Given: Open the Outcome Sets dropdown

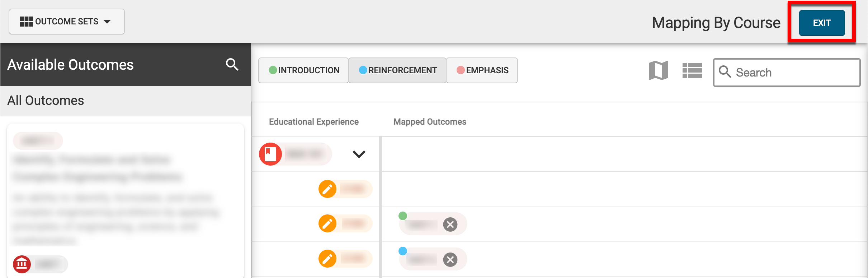Looking at the screenshot, I should point(66,22).
